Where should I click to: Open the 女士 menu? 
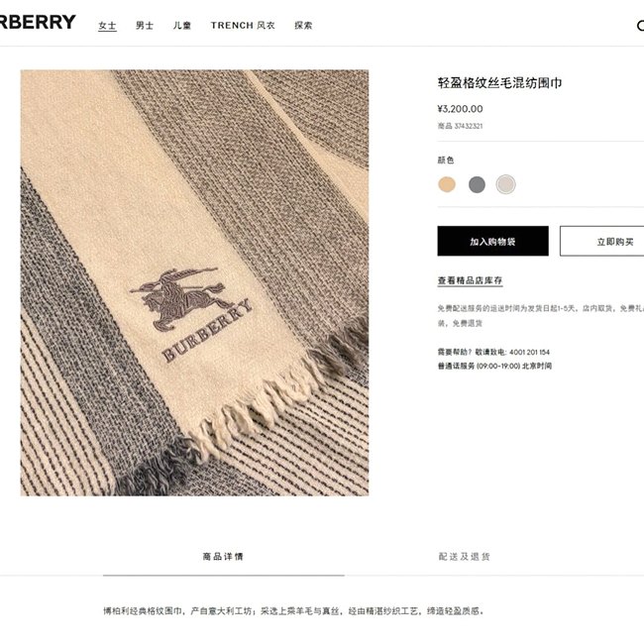point(107,26)
